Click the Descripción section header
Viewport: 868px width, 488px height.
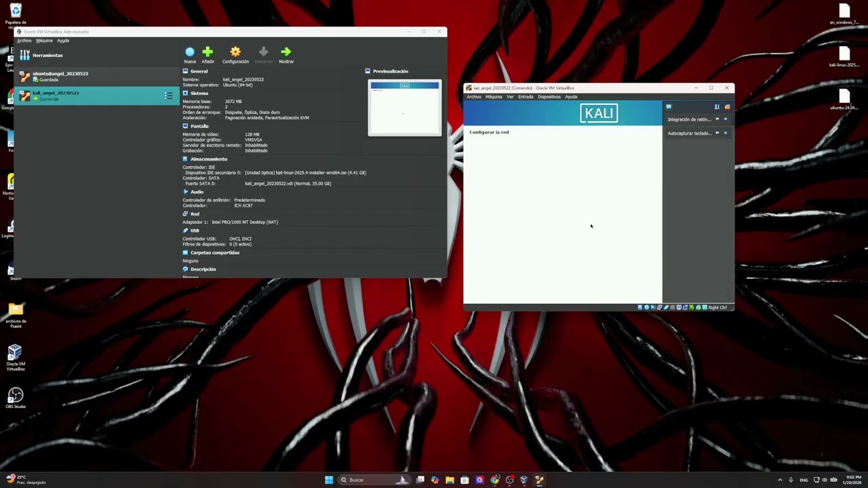(x=203, y=269)
